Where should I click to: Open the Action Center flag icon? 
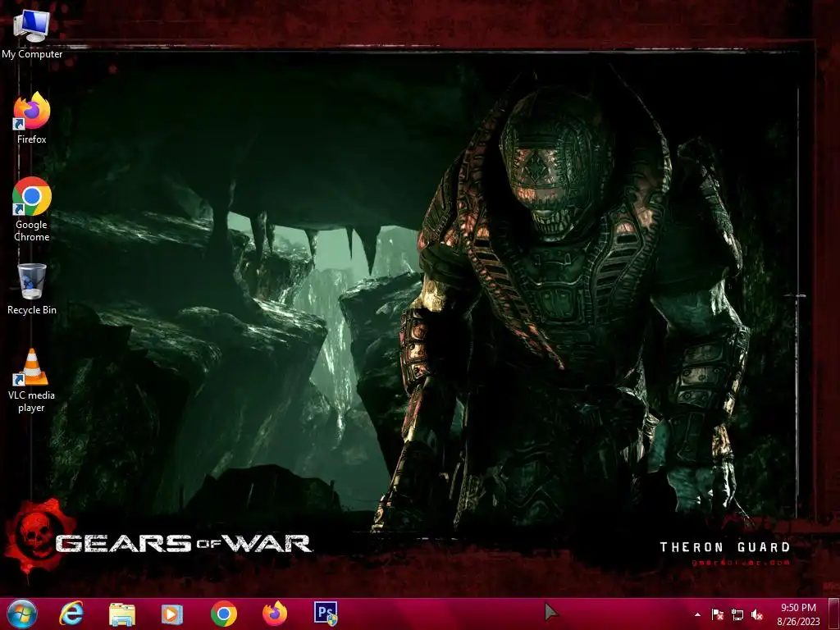tap(717, 614)
